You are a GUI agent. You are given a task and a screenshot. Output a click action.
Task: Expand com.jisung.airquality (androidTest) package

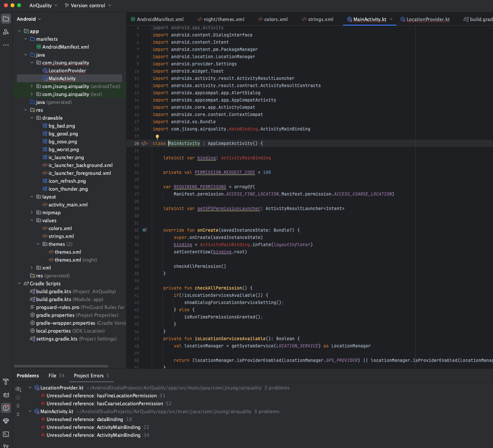coord(32,86)
